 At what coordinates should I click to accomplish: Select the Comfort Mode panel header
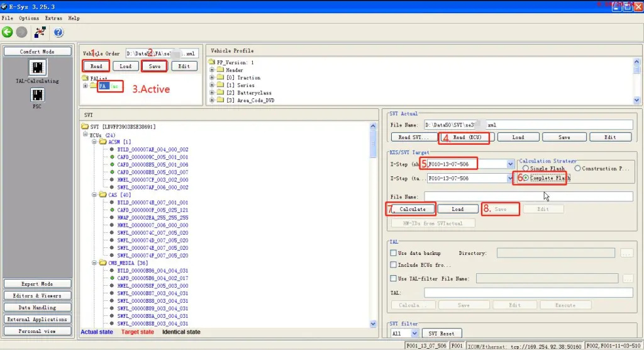pyautogui.click(x=37, y=52)
